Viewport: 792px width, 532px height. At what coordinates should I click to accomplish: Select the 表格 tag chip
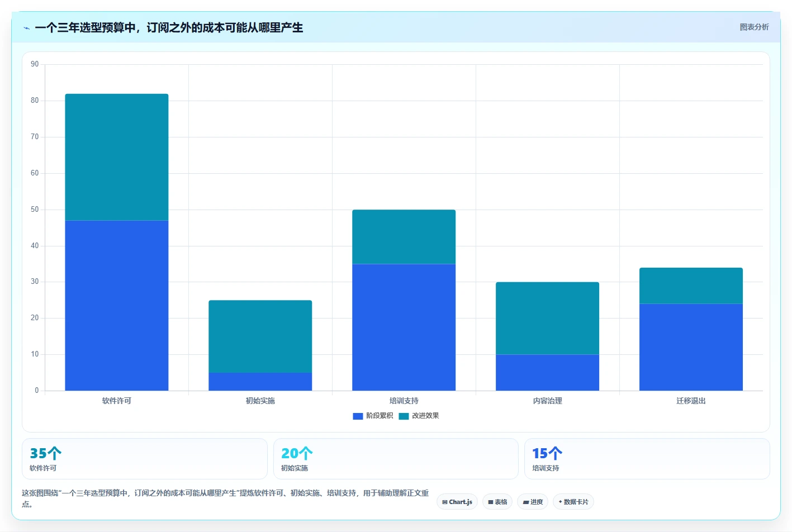(497, 502)
